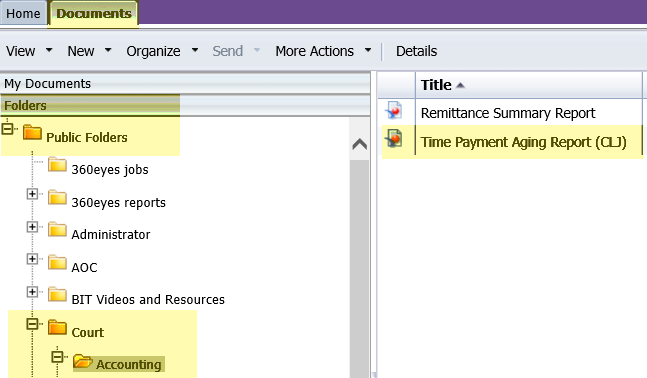Click the Public Folders folder icon
Image resolution: width=647 pixels, height=378 pixels.
[32, 132]
